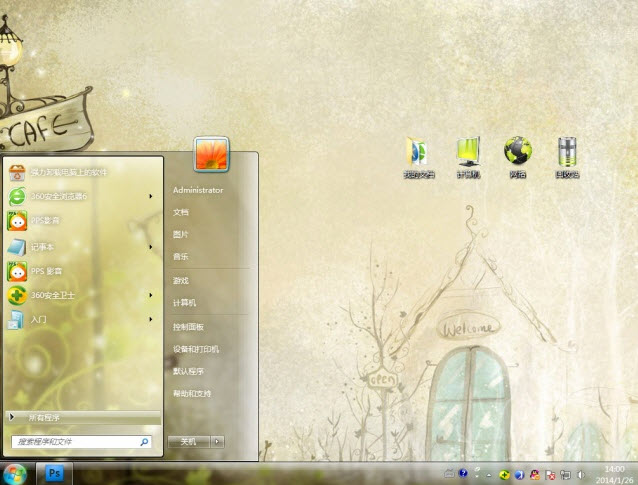Open 文档 Documents in Start menu
The width and height of the screenshot is (638, 485).
(181, 212)
